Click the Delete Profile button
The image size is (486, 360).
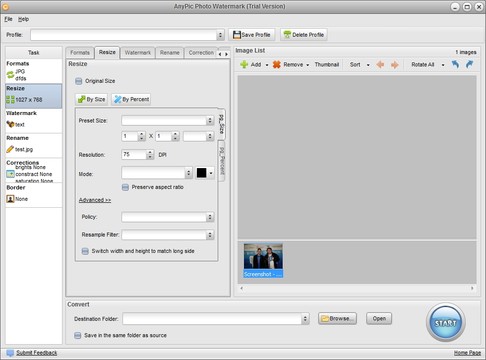pyautogui.click(x=304, y=35)
